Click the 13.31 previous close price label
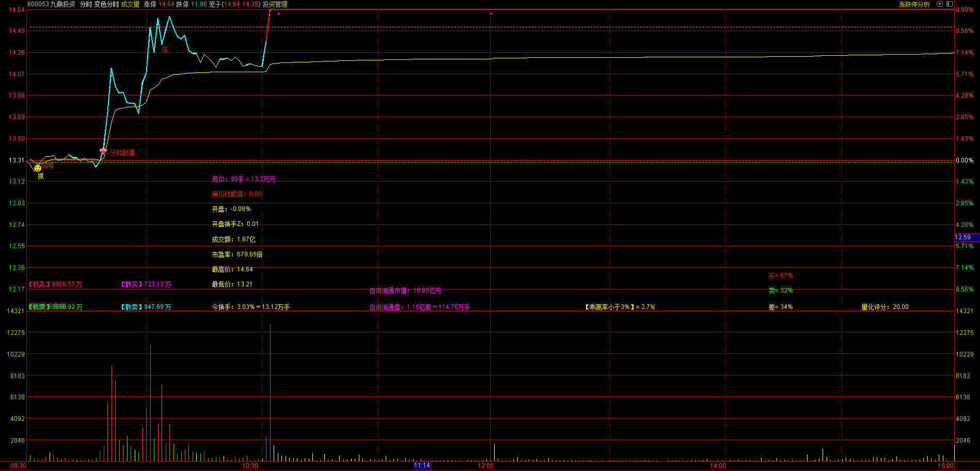The width and height of the screenshot is (980, 471). click(x=17, y=160)
